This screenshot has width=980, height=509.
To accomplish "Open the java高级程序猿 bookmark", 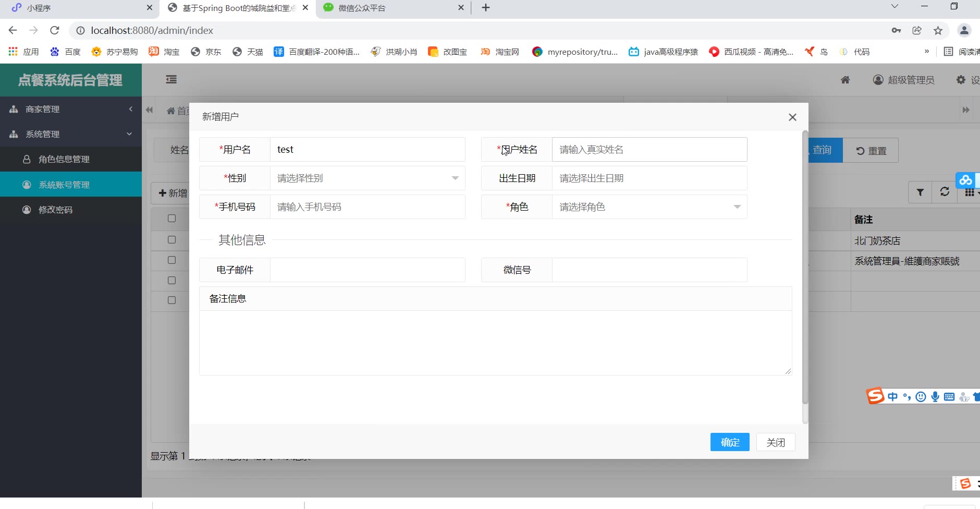I will [664, 52].
